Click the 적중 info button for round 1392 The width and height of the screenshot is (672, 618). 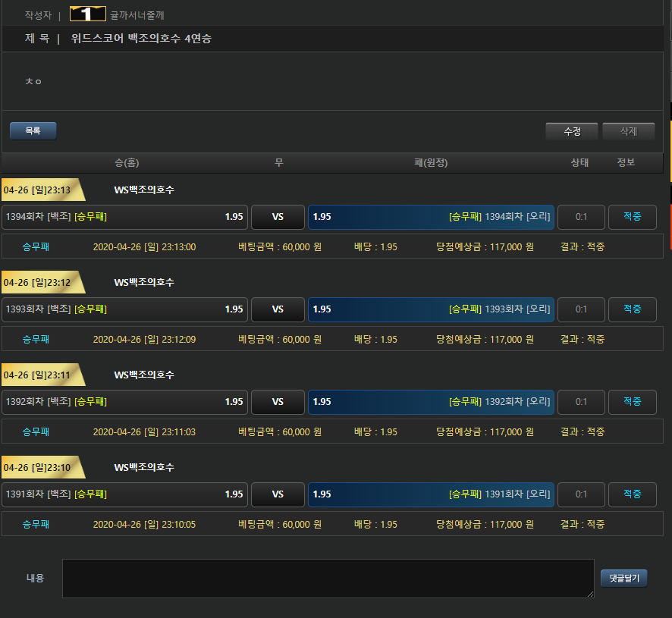[x=632, y=402]
